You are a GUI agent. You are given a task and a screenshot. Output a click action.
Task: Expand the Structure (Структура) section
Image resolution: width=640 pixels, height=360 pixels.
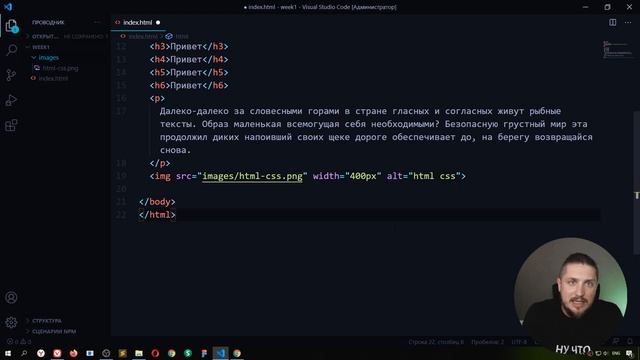[x=47, y=321]
